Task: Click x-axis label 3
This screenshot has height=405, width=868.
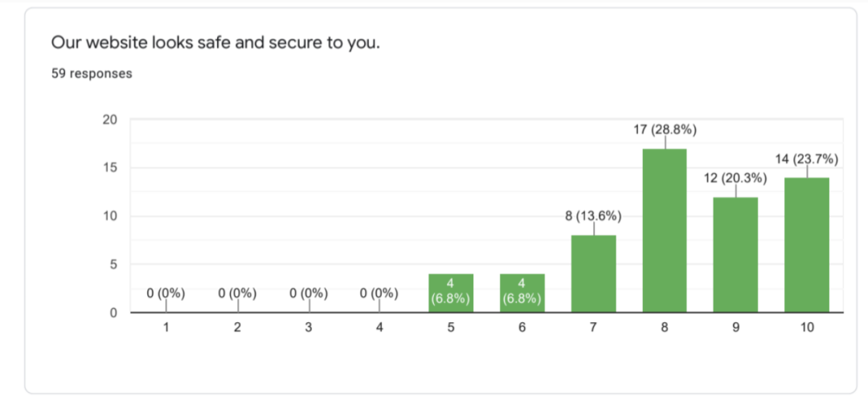Action: coord(309,328)
